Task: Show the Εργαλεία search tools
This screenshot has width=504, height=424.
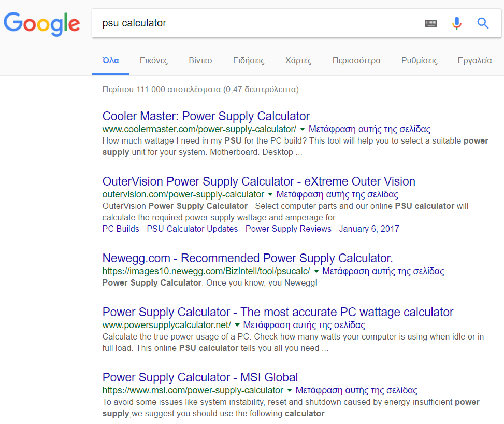Action: [475, 61]
